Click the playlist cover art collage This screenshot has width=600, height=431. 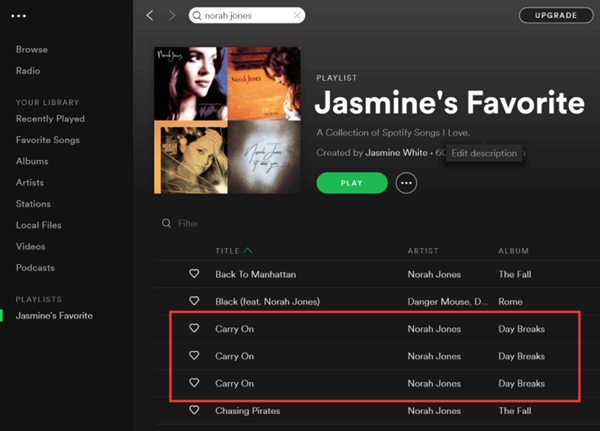[227, 120]
